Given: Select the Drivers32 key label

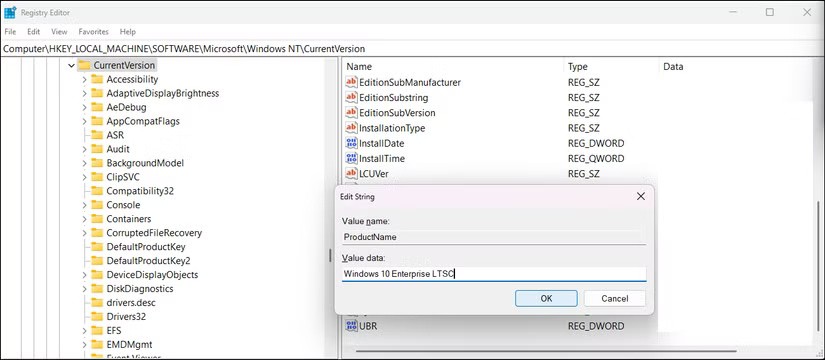Looking at the screenshot, I should tap(126, 316).
